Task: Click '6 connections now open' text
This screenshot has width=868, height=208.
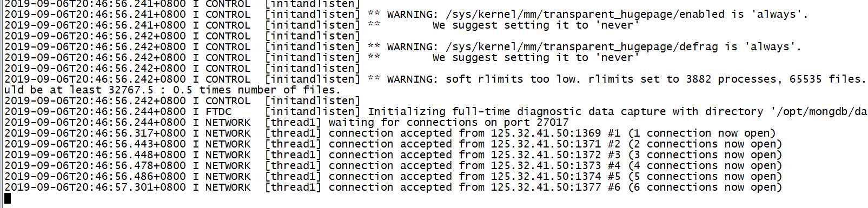Action: 705,187
